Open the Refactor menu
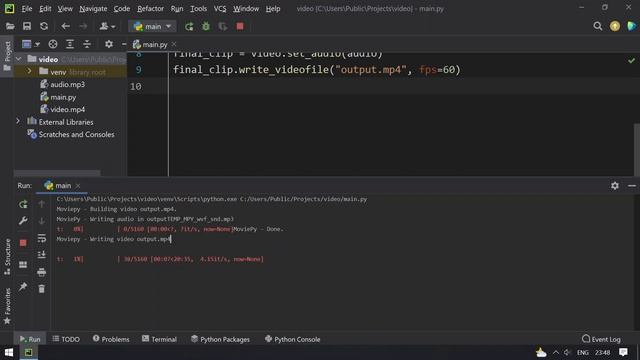 [150, 9]
